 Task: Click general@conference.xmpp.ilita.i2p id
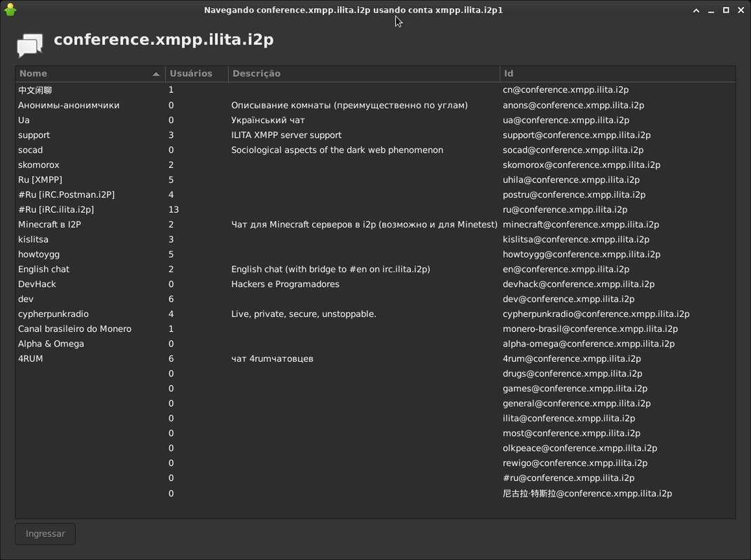(577, 403)
